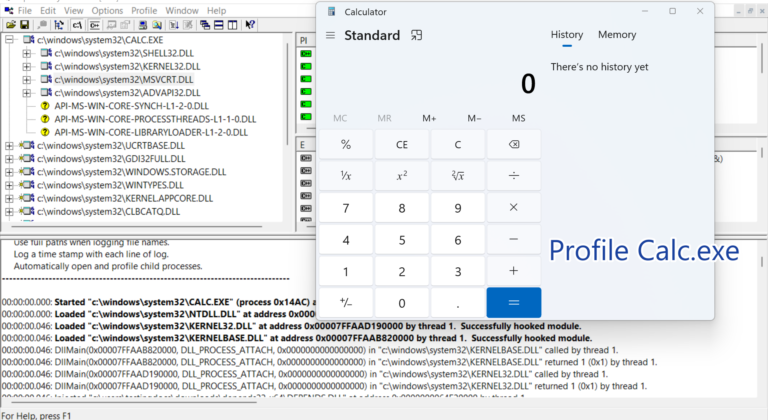The height and width of the screenshot is (420, 768).
Task: Open the Calculator hamburger navigation menu
Action: pyautogui.click(x=330, y=36)
